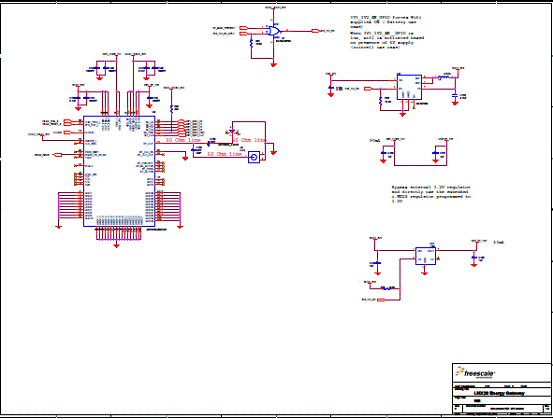Click the inductor on the regulator output
Image resolution: width=553 pixels, height=419 pixels.
coord(444,78)
